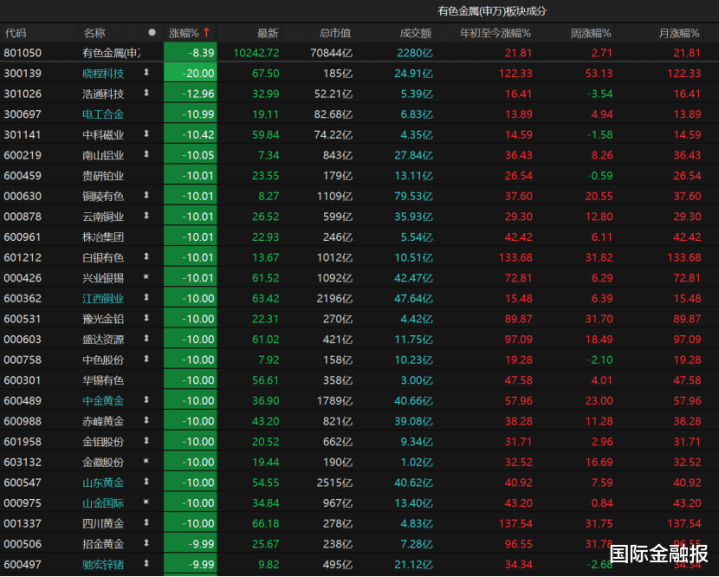Image resolution: width=719 pixels, height=577 pixels.
Task: Click the 有色金属(申万)板块成分 title
Action: tap(492, 11)
